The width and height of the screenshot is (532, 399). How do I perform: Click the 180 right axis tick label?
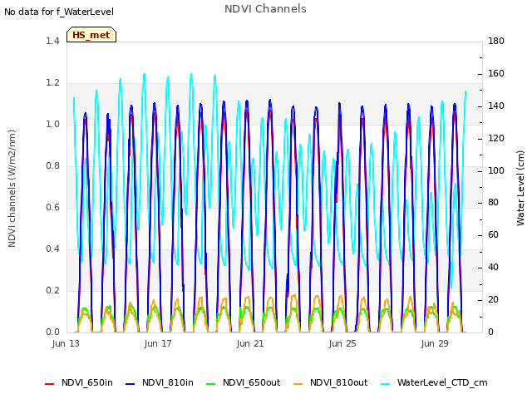click(x=496, y=41)
